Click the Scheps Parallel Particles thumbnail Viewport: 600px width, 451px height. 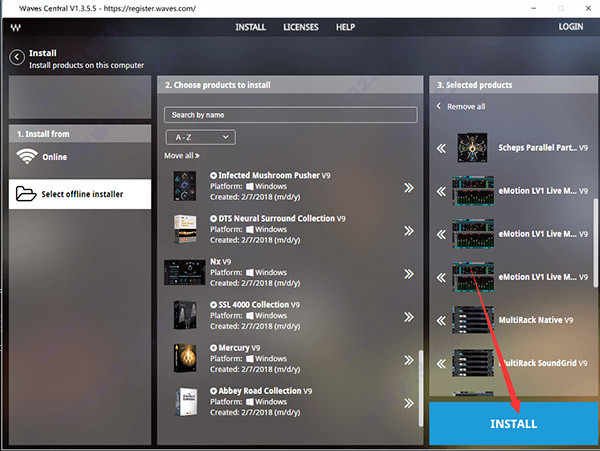(473, 148)
